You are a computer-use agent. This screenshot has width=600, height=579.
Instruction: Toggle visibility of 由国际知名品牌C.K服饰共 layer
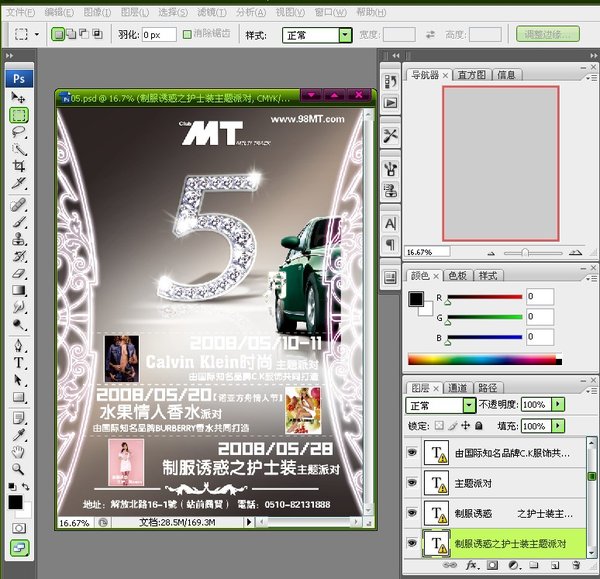412,452
